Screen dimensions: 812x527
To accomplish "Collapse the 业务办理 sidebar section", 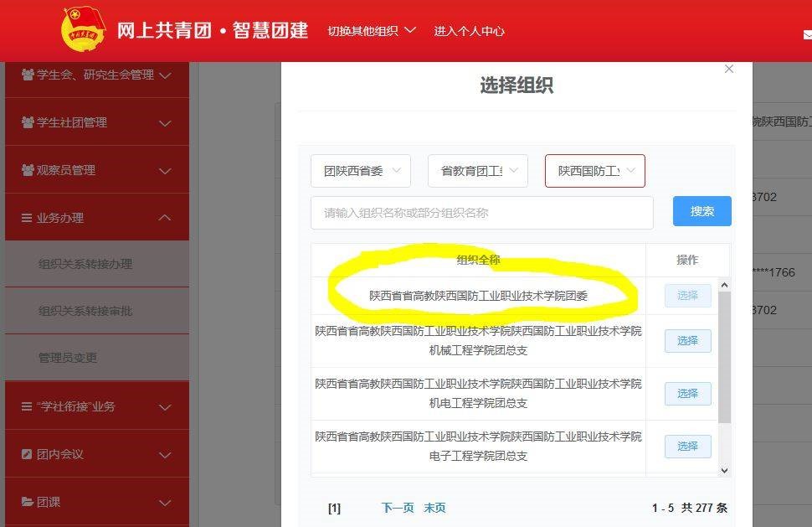I will point(96,218).
